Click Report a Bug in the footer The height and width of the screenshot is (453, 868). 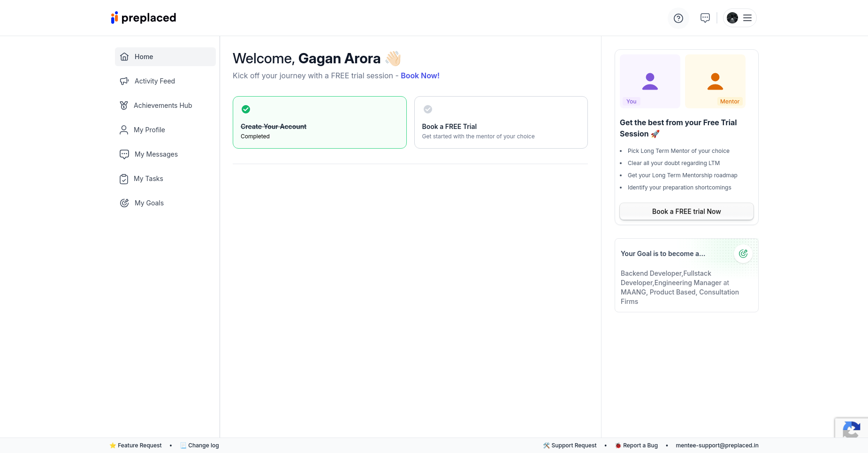pyautogui.click(x=640, y=445)
